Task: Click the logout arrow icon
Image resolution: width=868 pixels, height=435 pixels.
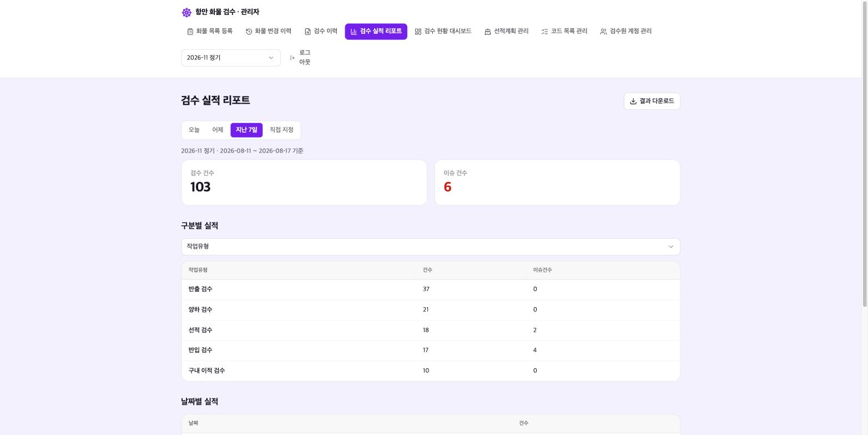Action: click(x=292, y=58)
